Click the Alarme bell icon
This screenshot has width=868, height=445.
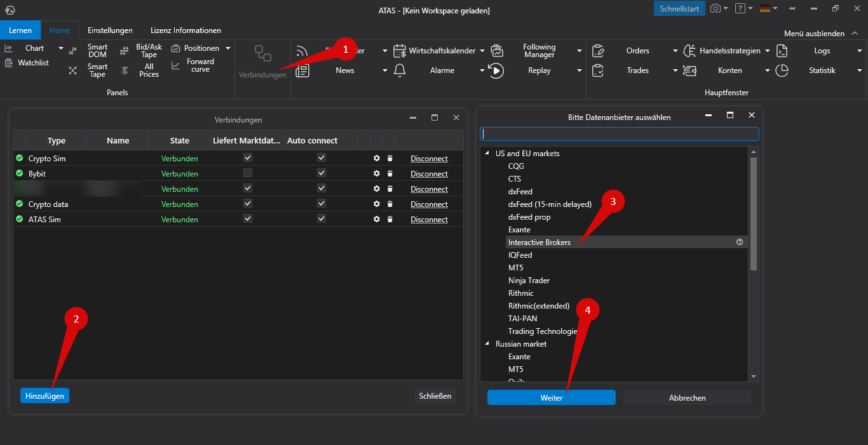point(400,70)
